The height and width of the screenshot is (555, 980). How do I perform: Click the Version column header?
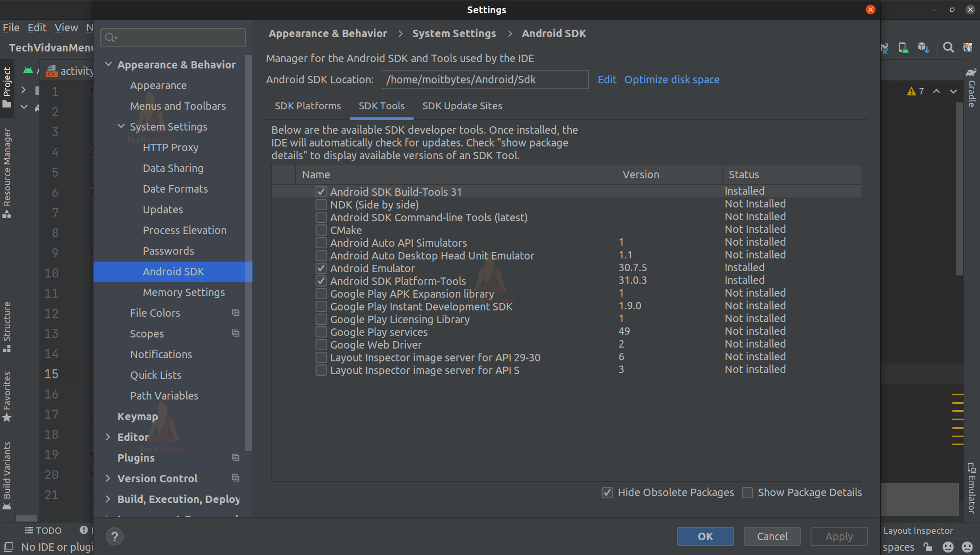click(669, 175)
